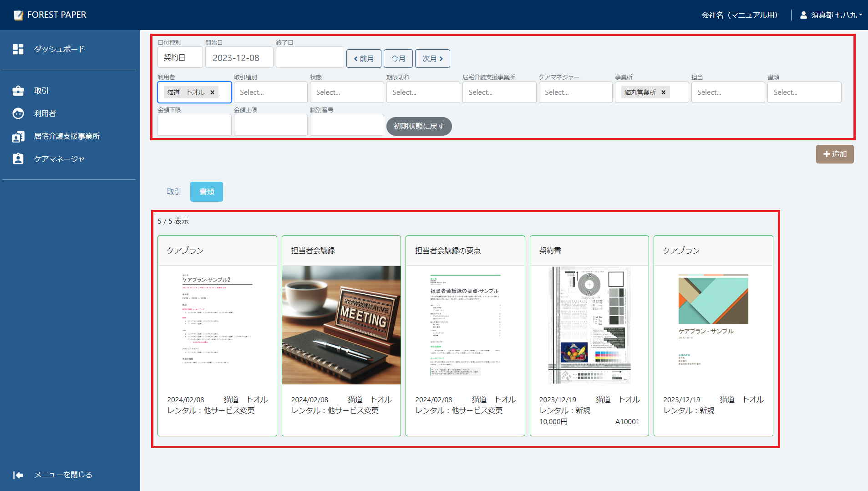Click the FOREST PAPER logo icon
This screenshot has height=491, width=868.
18,15
